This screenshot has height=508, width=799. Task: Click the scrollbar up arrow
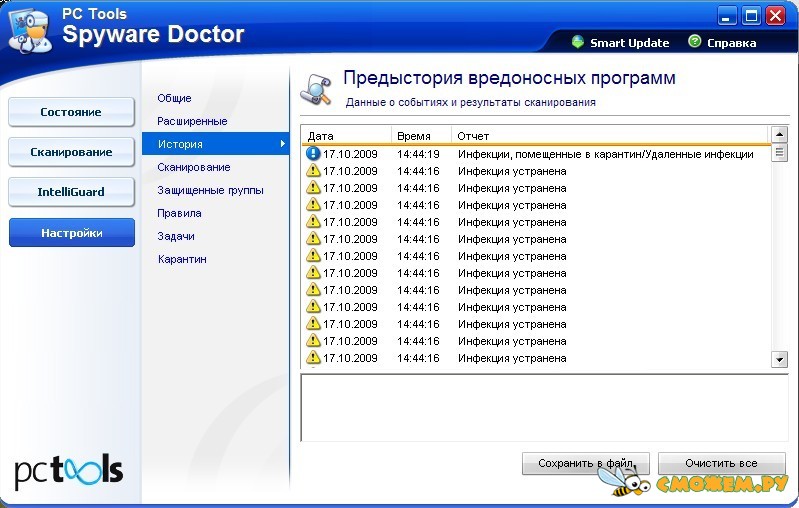coord(779,135)
